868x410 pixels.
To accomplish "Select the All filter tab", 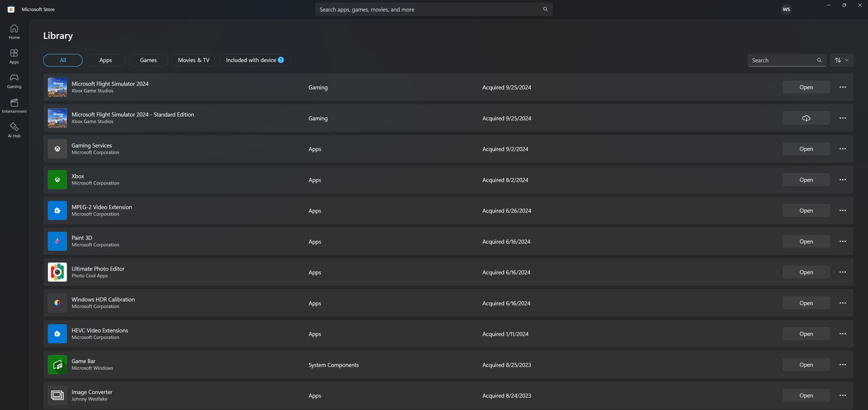I will tap(63, 60).
